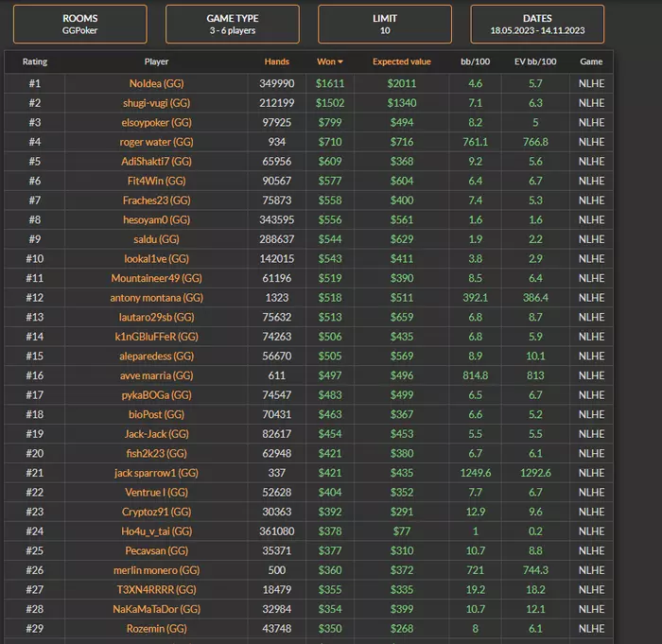662x644 pixels.
Task: Click EV bb/100 value 1292.6
Action: point(535,473)
